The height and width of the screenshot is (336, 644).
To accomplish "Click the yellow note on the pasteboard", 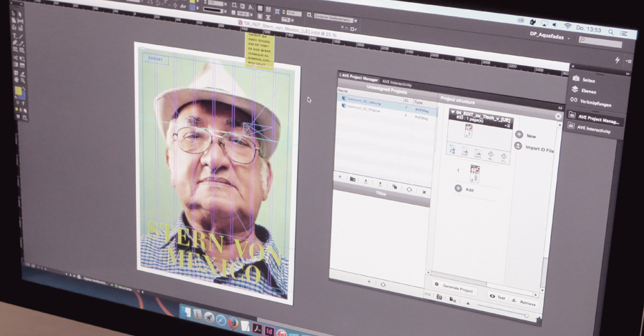I will pyautogui.click(x=260, y=50).
